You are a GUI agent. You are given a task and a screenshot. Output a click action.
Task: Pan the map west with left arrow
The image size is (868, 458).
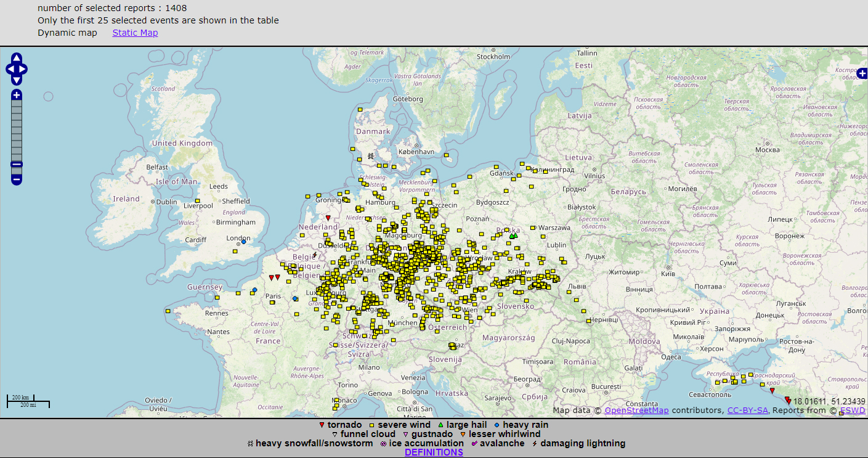point(10,69)
